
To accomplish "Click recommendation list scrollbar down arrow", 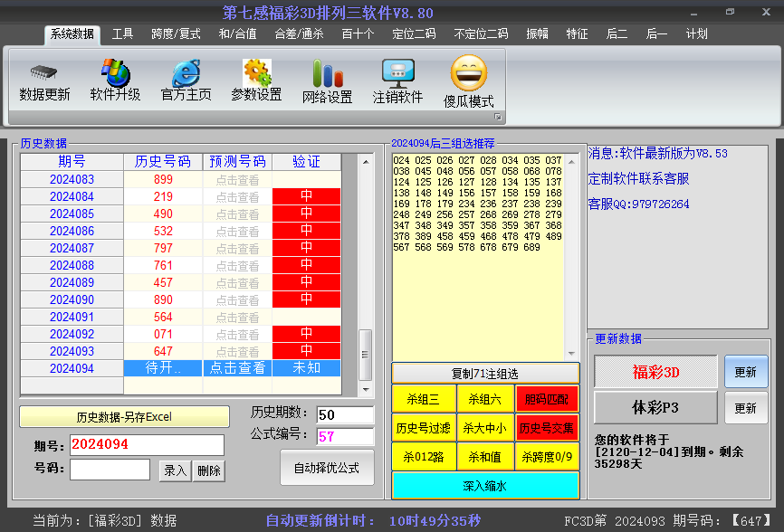I will tap(571, 354).
